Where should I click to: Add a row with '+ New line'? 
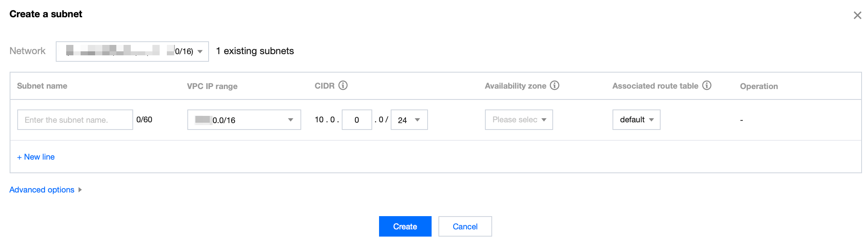[x=36, y=157]
